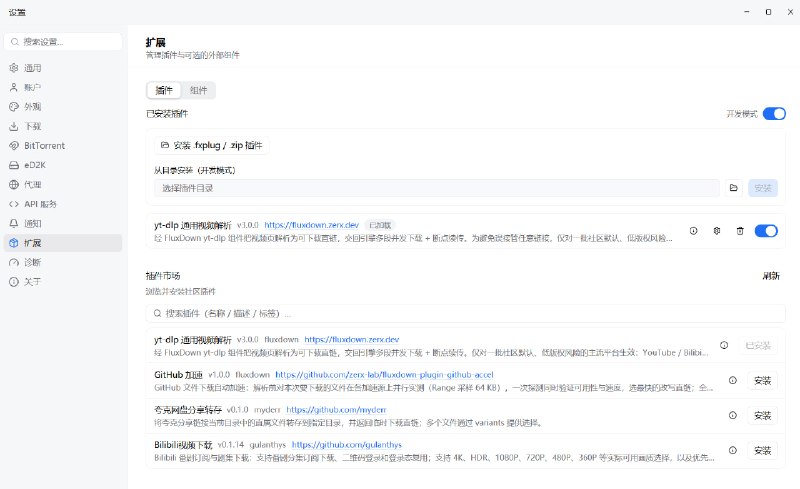The width and height of the screenshot is (800, 489).
Task: Show info for 夸克网盘分享转存 plugin
Action: (x=733, y=415)
